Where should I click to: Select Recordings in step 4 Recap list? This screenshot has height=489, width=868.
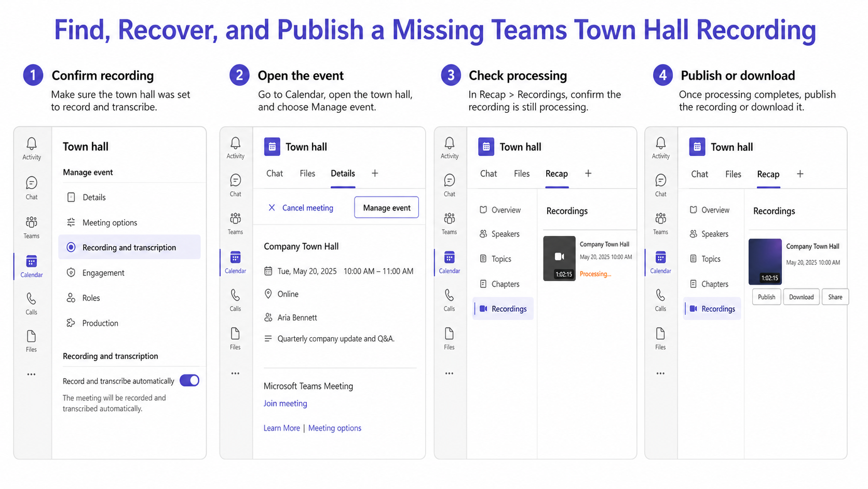click(x=712, y=309)
